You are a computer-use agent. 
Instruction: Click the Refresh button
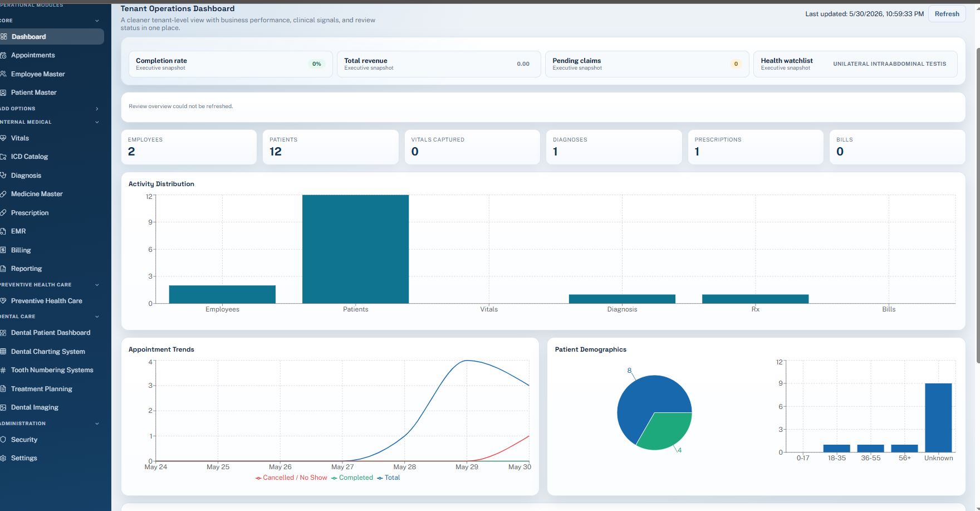click(947, 14)
